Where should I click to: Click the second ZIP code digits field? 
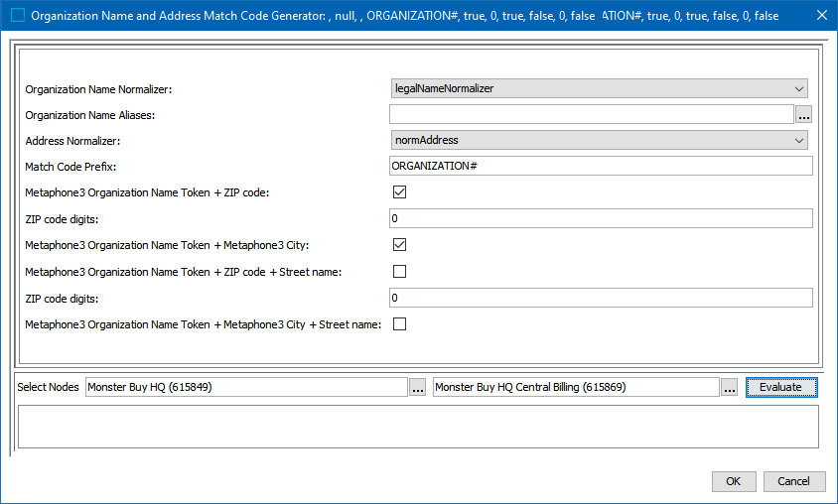point(601,298)
